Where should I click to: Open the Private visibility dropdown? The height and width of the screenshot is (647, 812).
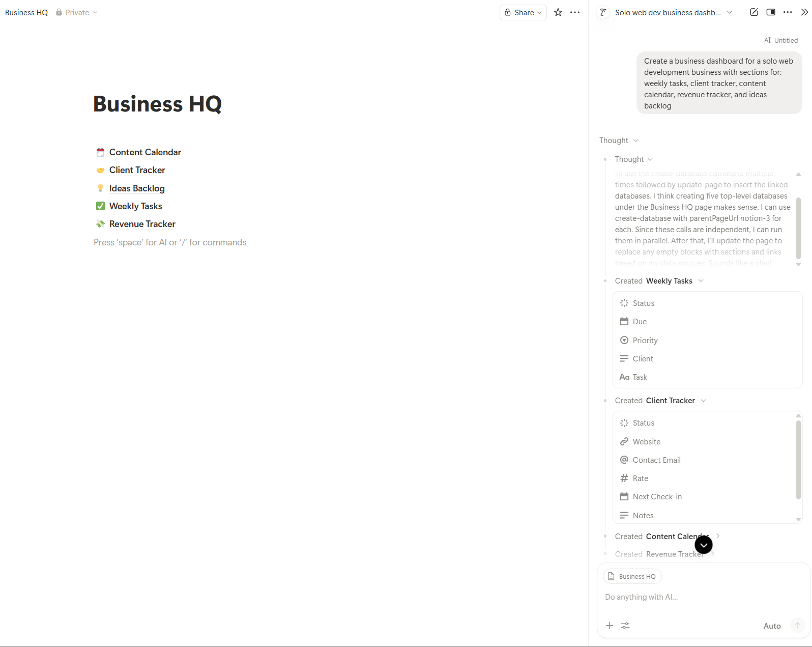pos(76,12)
